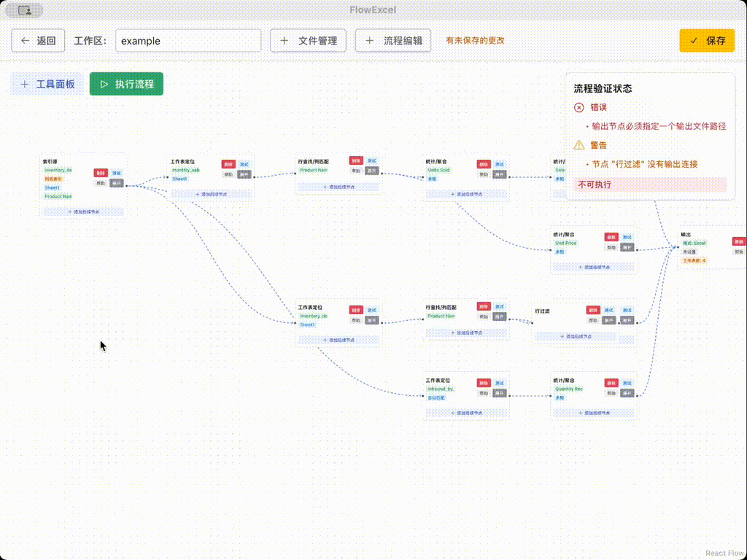Expand the 索引源 node with 展开

117,183
